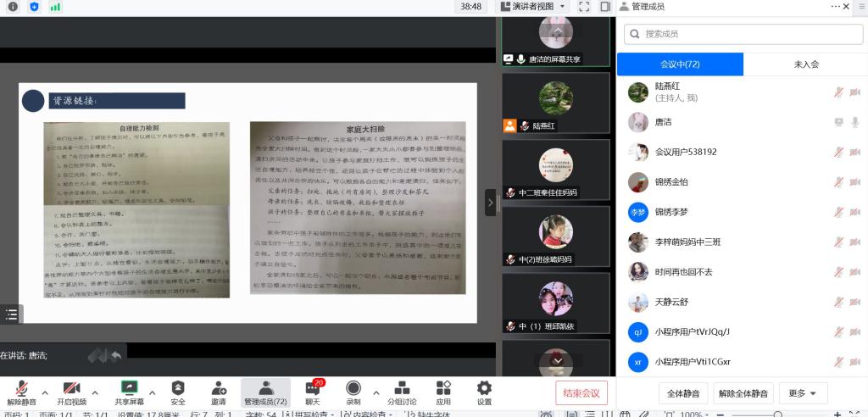Viewport: 868px width, 417px height.
Task: Start Share Screen (共享屏幕)
Action: (x=130, y=392)
